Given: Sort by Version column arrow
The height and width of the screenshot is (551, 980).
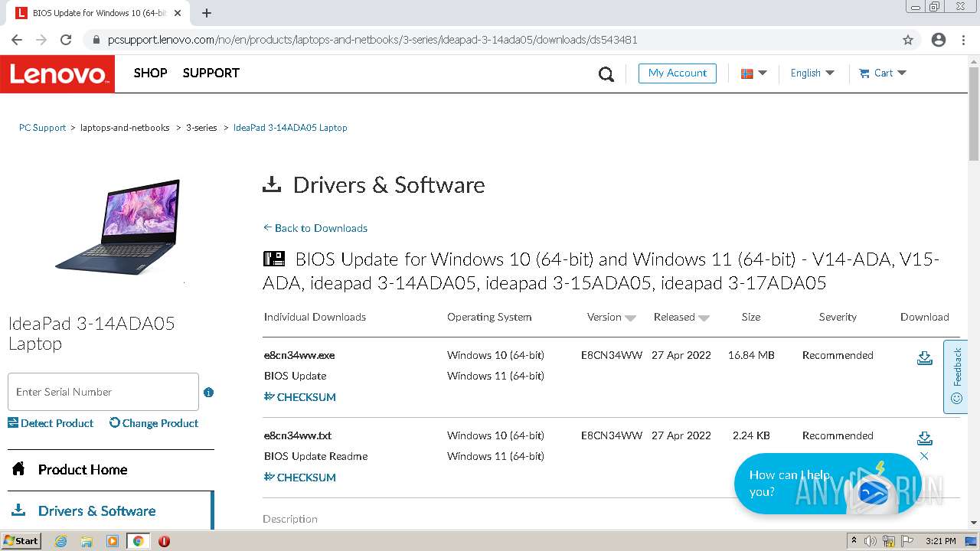Looking at the screenshot, I should click(630, 318).
